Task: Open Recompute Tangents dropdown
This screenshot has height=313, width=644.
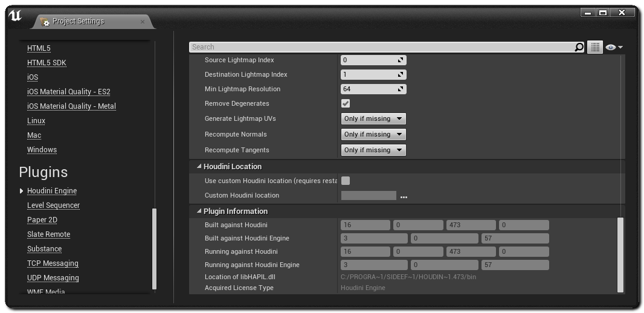Action: (373, 150)
